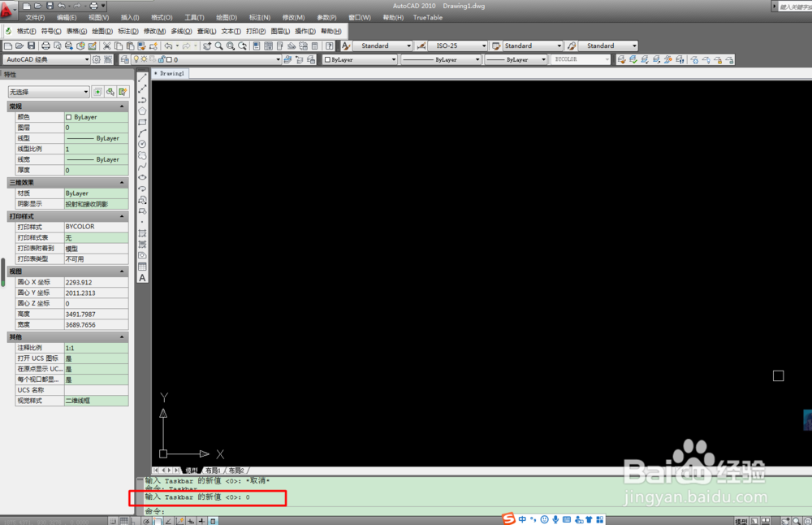The width and height of the screenshot is (812, 525).
Task: Click the Dimension Style icon before ISO-25
Action: point(421,46)
